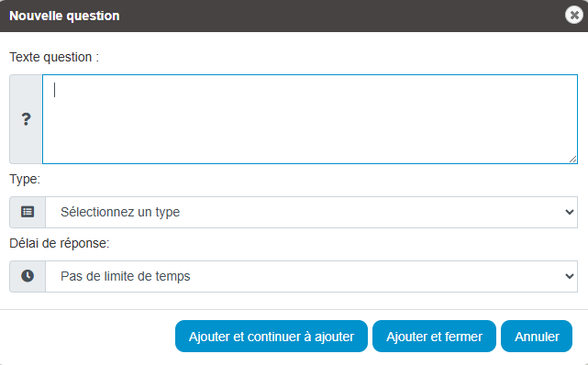
Task: Cancel with the 'Annuler' button
Action: (537, 337)
